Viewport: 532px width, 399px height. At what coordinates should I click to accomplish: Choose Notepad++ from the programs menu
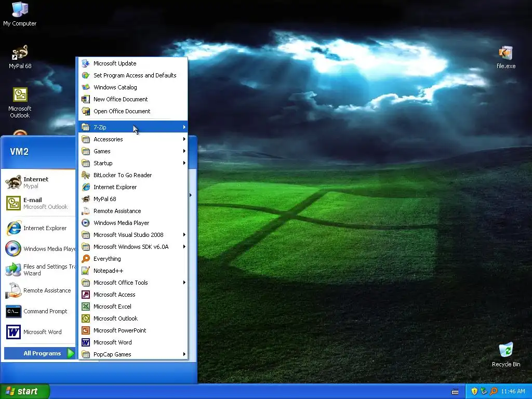[132, 271]
